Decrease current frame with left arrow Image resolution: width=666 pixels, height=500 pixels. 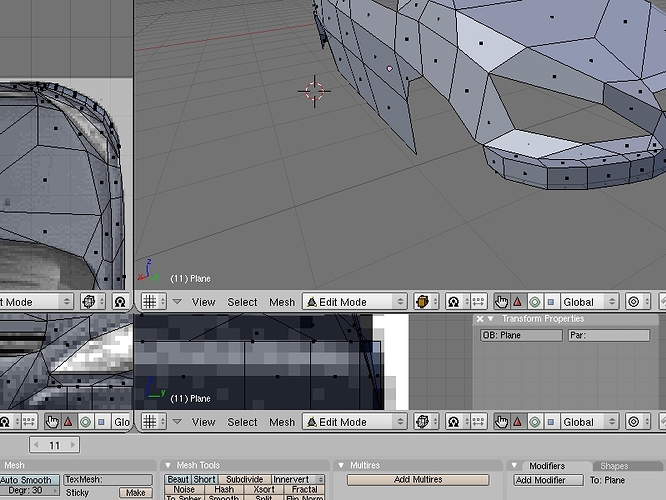pyautogui.click(x=36, y=445)
